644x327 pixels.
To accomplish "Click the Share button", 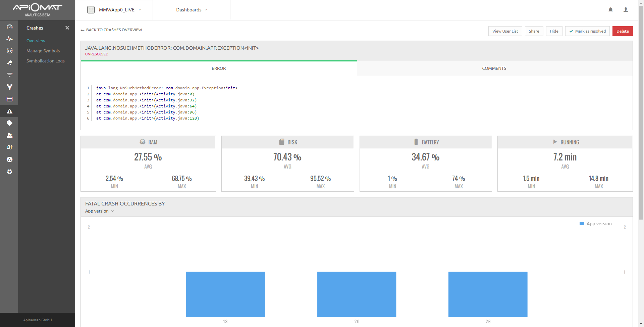I will pyautogui.click(x=534, y=31).
